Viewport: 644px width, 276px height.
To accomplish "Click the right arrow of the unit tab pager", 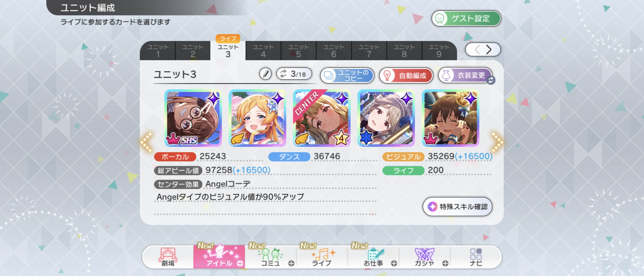I will (489, 50).
